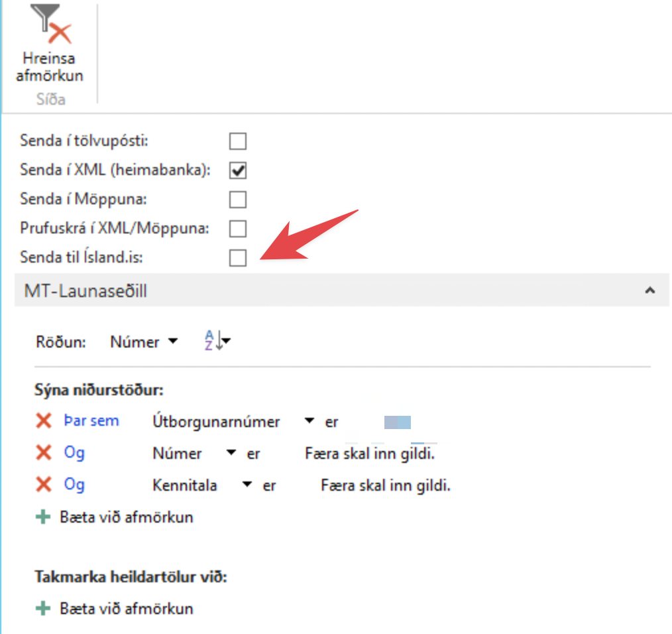This screenshot has width=672, height=634.
Task: Enable the Senda í tölvupósti checkbox
Action: 237,141
